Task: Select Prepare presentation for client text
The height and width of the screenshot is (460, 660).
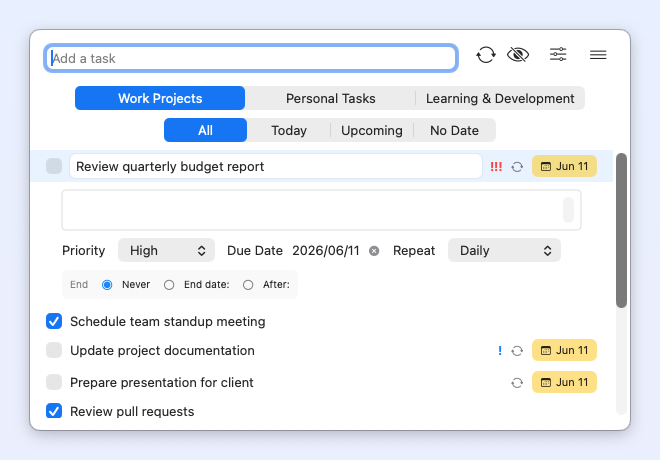Action: pyautogui.click(x=162, y=382)
